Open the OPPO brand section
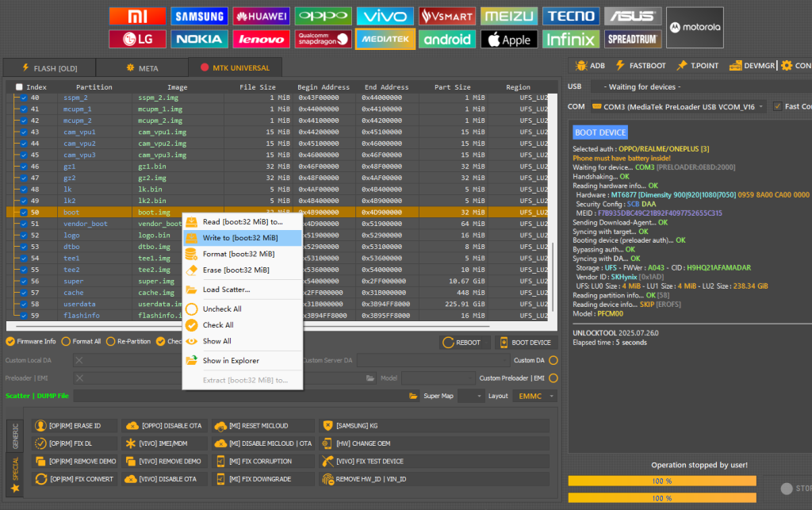This screenshot has width=812, height=510. click(x=324, y=16)
